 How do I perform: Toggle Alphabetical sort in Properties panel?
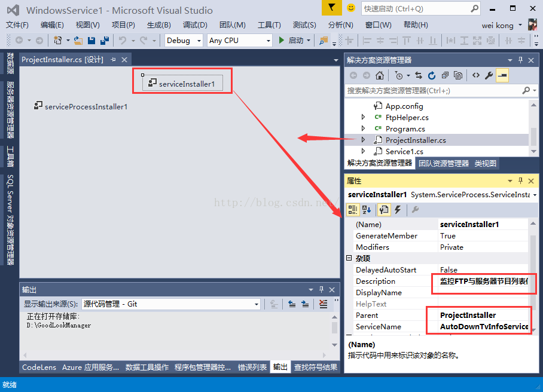pyautogui.click(x=367, y=209)
